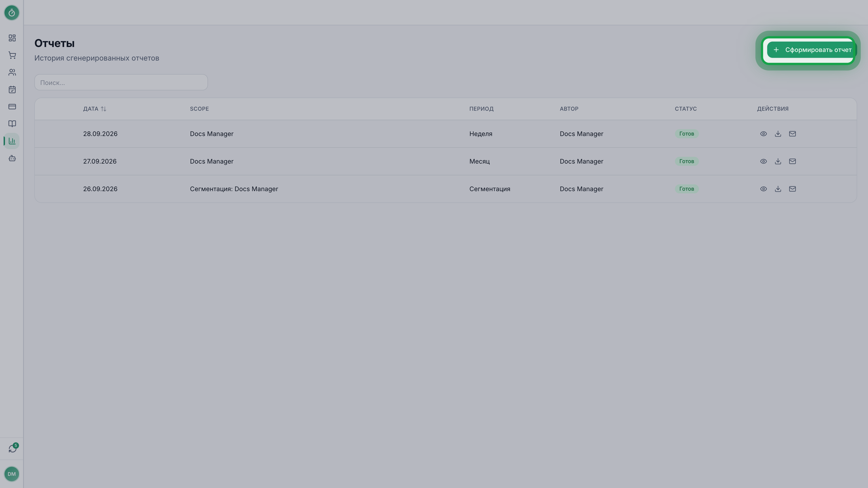Click the timer logo at sidebar top

12,13
